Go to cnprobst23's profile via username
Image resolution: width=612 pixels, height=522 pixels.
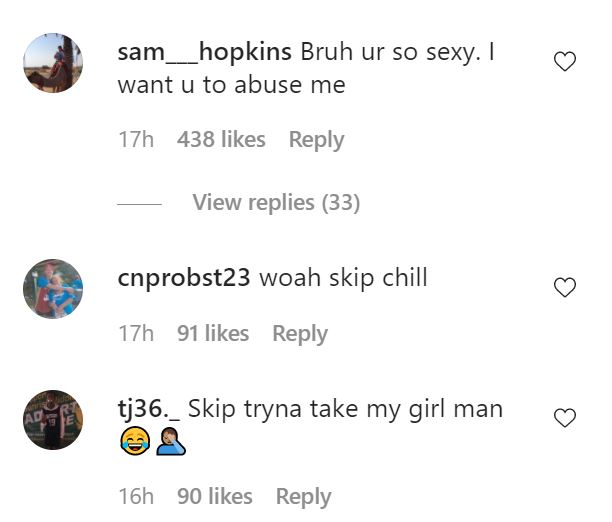184,278
